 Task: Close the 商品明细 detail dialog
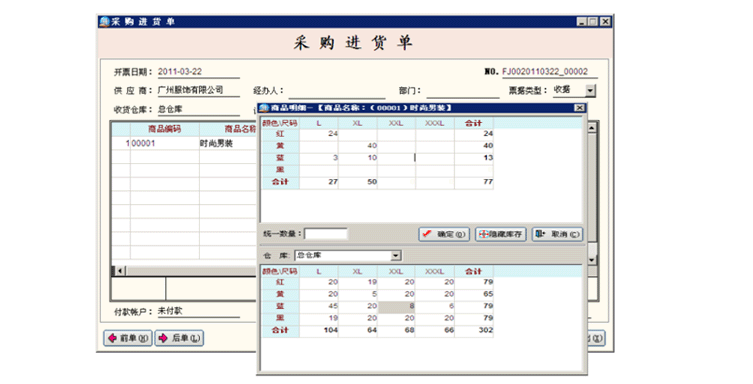coord(580,108)
